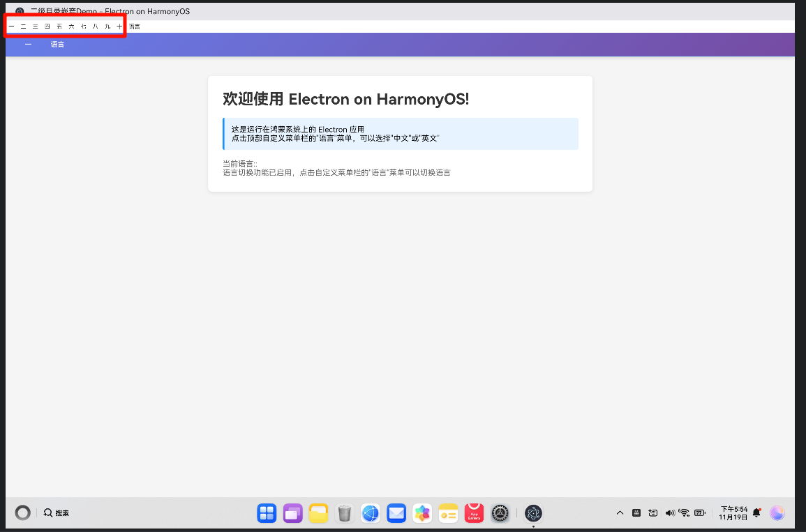The height and width of the screenshot is (532, 806).
Task: Launch the browser globe icon in the dock
Action: tap(370, 512)
